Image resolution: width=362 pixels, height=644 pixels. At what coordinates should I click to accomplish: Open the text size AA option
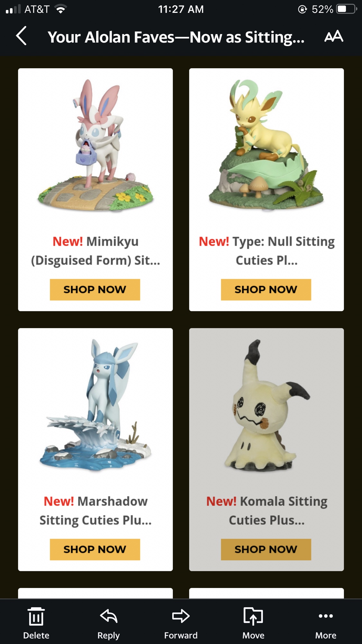click(x=334, y=36)
